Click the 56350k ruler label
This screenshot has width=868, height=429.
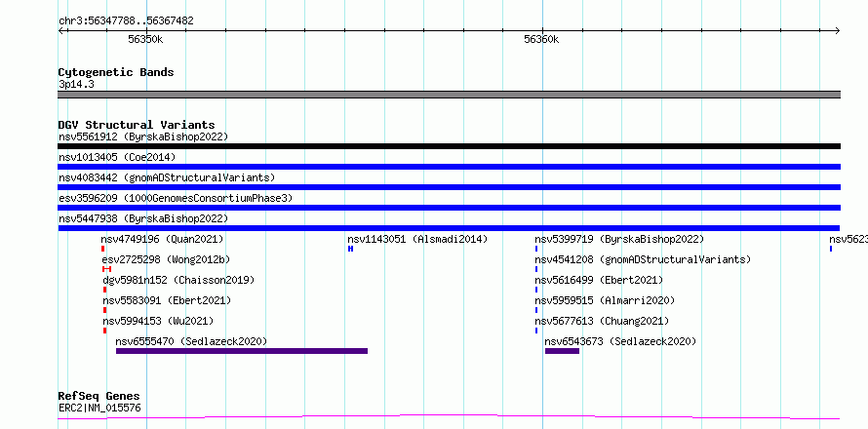tap(145, 39)
